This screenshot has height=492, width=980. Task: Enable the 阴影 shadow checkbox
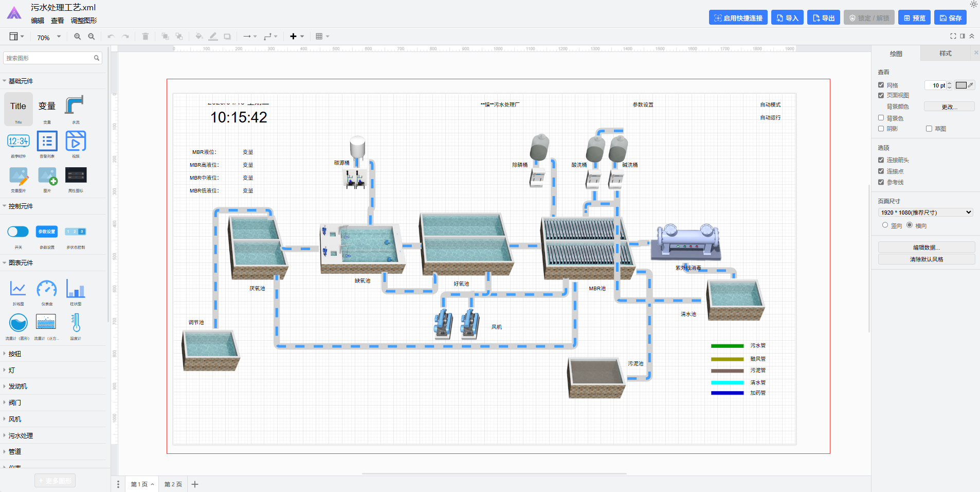(881, 129)
